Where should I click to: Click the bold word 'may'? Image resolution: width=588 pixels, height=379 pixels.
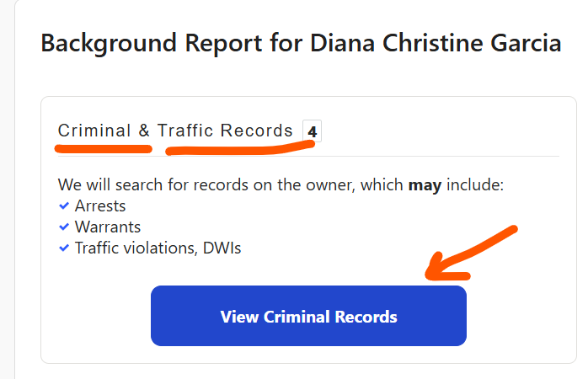click(x=425, y=184)
